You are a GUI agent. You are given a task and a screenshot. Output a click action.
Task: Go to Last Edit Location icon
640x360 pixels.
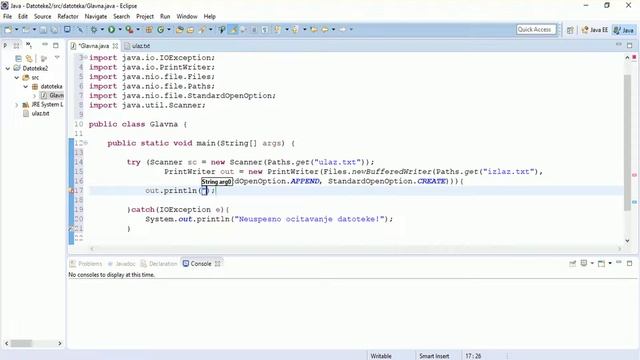[314, 29]
